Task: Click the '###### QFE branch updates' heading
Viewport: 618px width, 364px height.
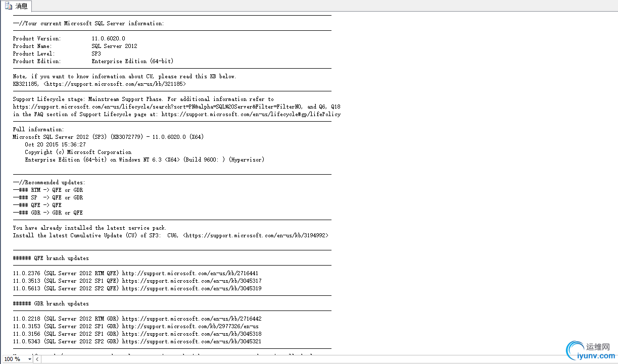Action: (x=51, y=258)
